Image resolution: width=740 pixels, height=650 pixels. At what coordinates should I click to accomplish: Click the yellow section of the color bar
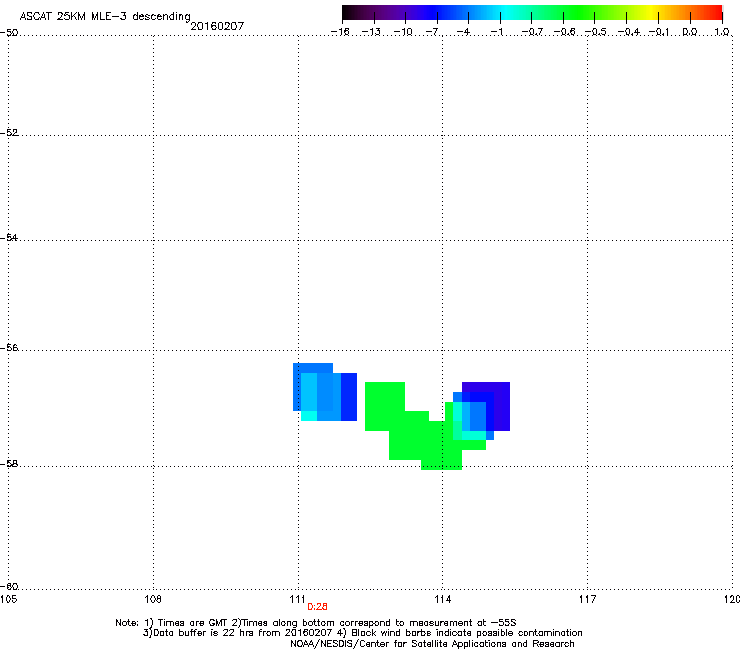pyautogui.click(x=651, y=13)
